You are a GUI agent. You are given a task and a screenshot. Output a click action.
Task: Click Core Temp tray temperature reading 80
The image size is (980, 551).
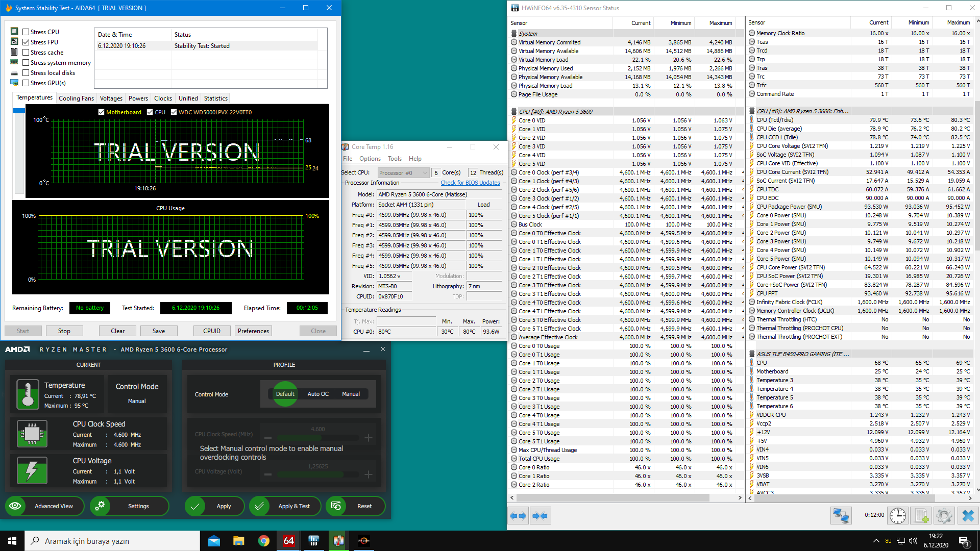click(888, 541)
